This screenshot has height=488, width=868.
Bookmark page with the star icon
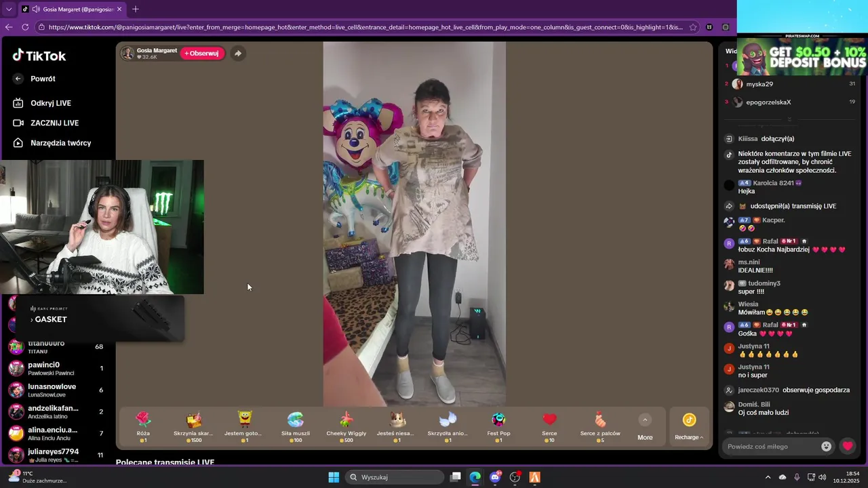coord(693,27)
